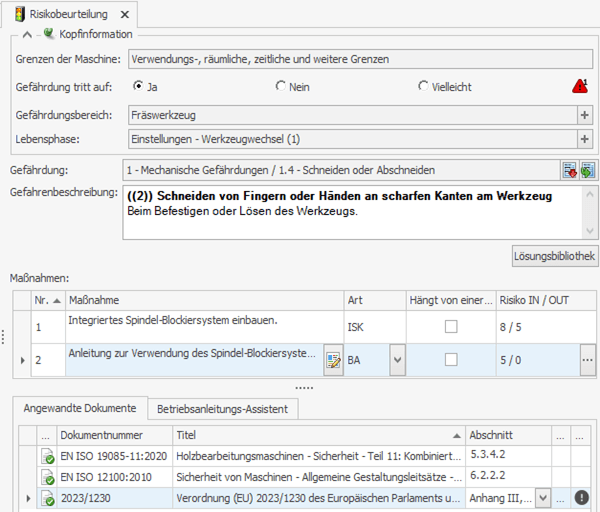Tick the "Hängt von einer" checkbox for measure 1
The image size is (600, 512).
point(452,326)
